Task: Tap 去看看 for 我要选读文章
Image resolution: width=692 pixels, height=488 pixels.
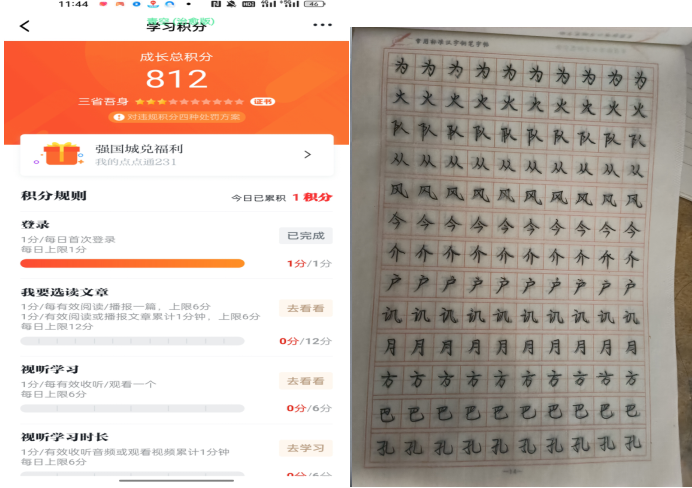Action: point(305,308)
